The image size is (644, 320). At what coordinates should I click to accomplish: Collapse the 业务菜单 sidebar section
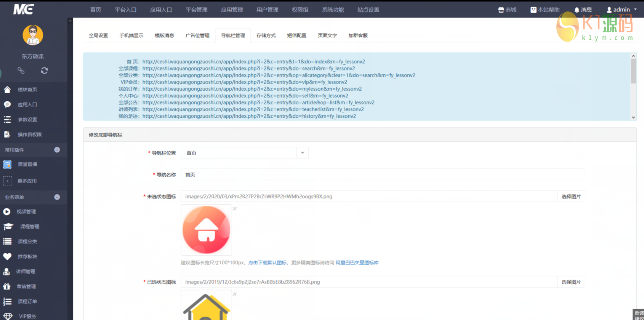coord(57,197)
